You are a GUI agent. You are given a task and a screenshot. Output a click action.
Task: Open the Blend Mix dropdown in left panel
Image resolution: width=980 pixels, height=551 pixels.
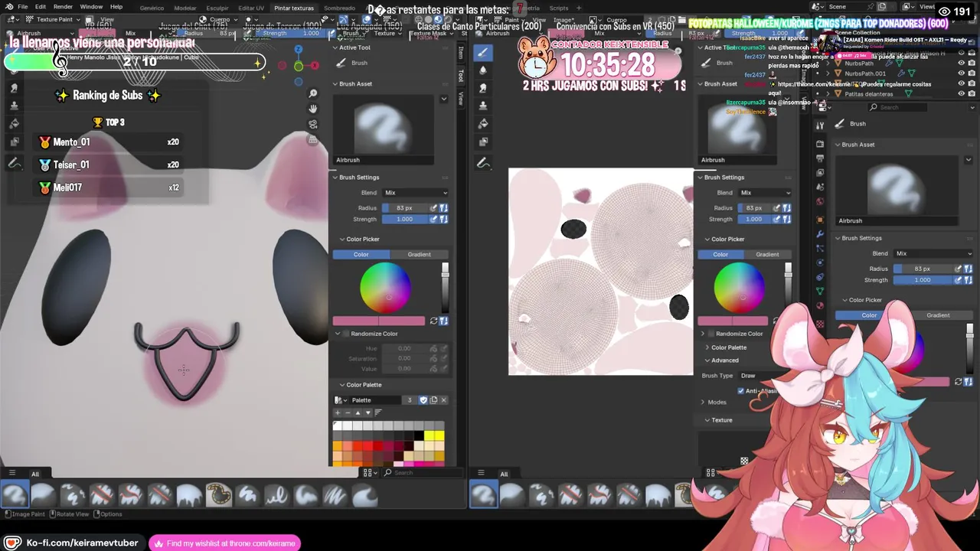[x=415, y=193]
